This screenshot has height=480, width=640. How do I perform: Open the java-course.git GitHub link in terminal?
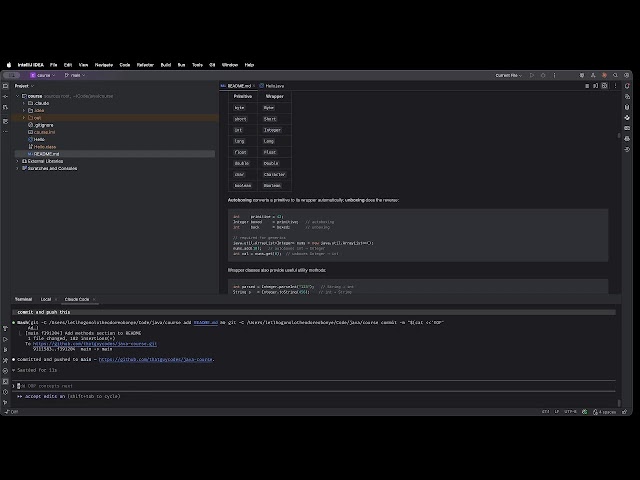[95, 344]
